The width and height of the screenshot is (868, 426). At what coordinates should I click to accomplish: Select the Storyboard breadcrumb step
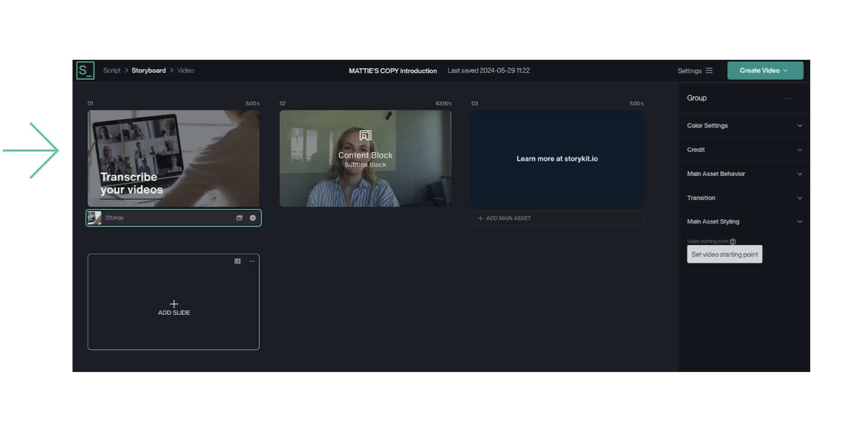click(149, 70)
